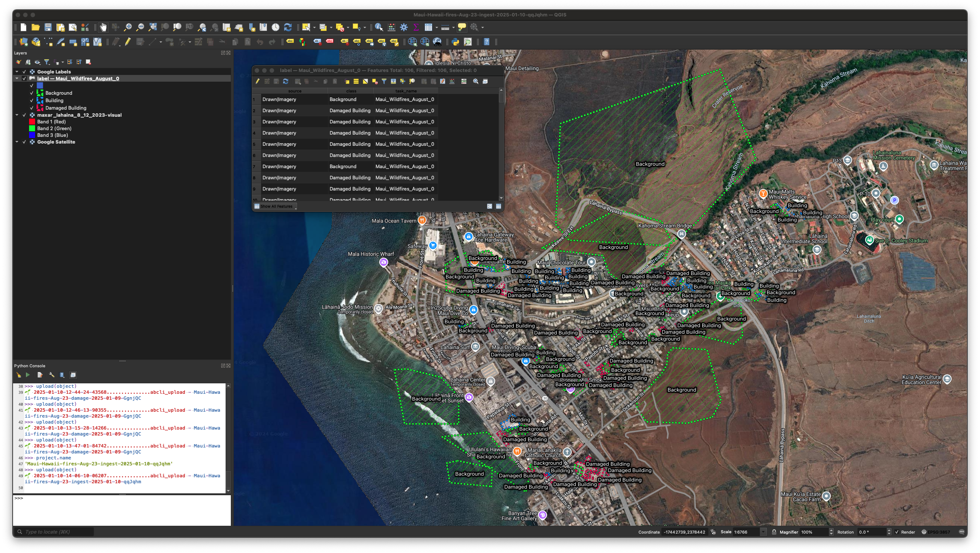Screen dimensions: 980x553
Task: Open Help Contents question mark icon
Action: click(486, 42)
